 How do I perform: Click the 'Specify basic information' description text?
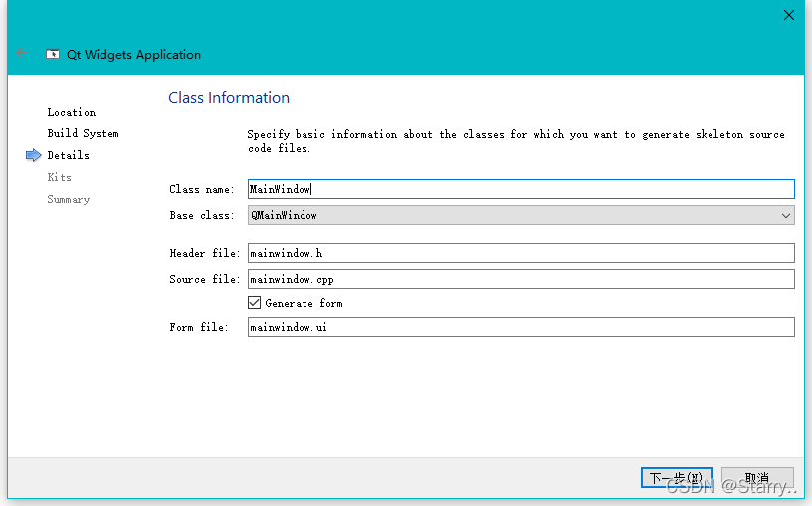(515, 141)
